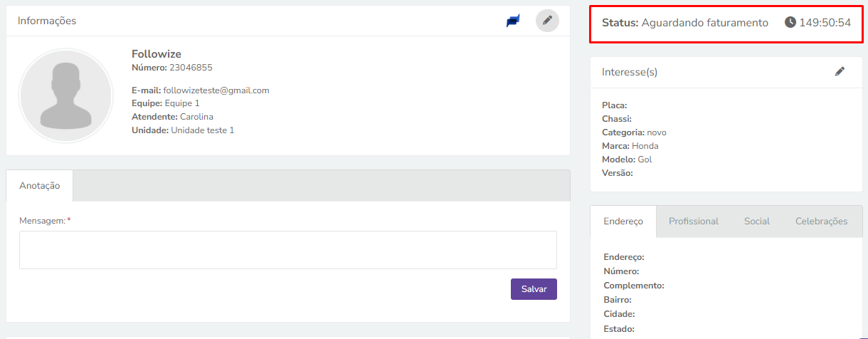This screenshot has height=339, width=868.
Task: Click the 149:50:54 elapsed timer
Action: coord(825,23)
